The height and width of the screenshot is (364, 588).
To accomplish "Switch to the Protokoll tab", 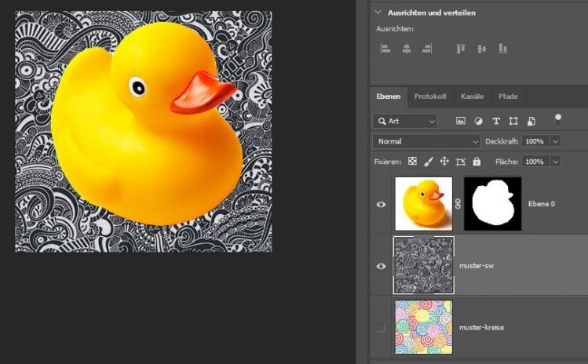I will (x=430, y=96).
